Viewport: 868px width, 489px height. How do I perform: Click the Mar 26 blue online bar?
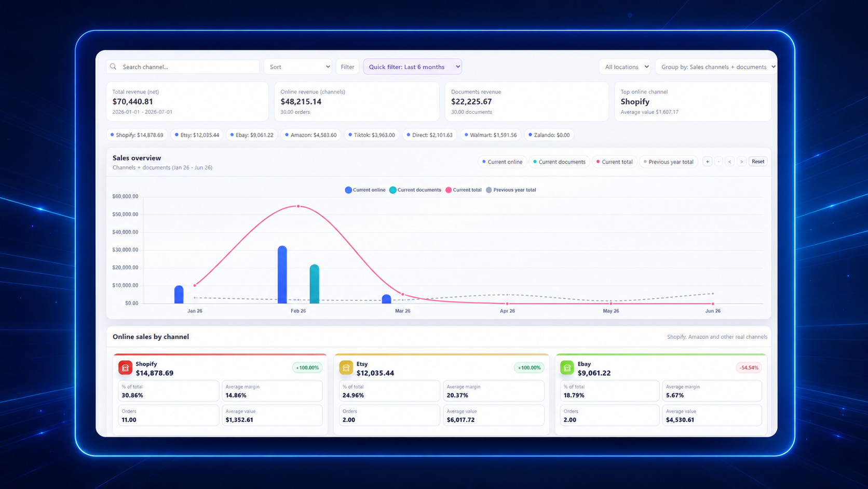pos(386,299)
